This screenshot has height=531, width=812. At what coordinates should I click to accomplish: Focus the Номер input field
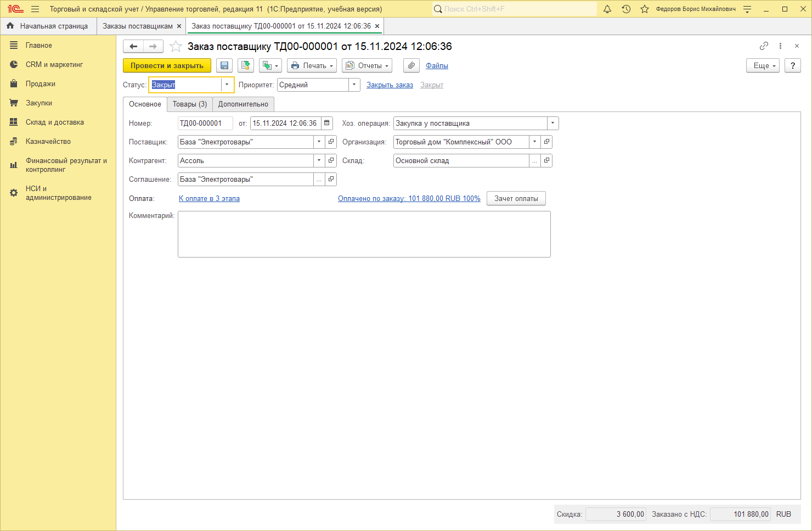(205, 123)
